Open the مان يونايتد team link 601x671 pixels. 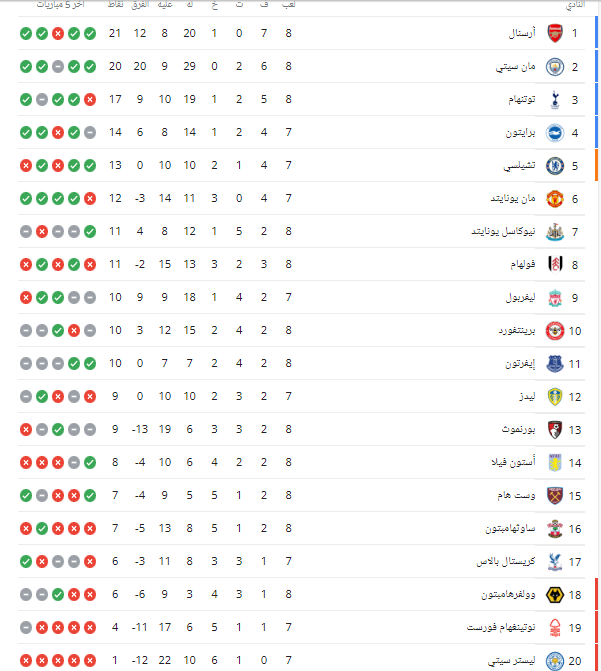pos(512,199)
